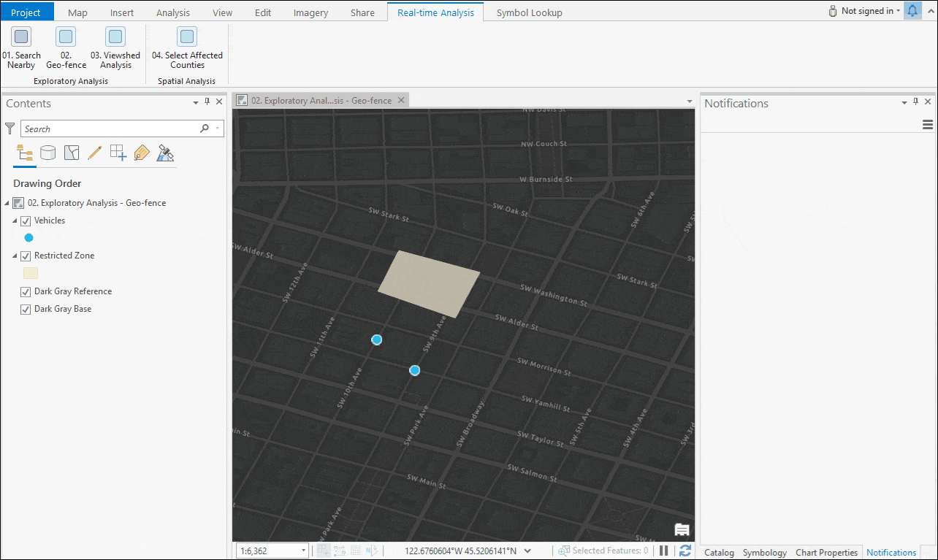Screen dimensions: 938x560
Task: Toggle Restricted Zone layer visibility
Action: coord(26,256)
